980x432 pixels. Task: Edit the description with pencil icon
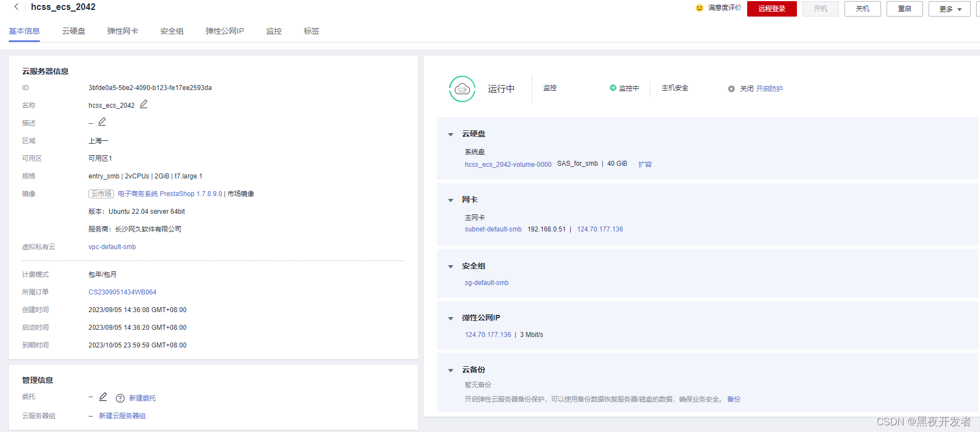click(102, 122)
